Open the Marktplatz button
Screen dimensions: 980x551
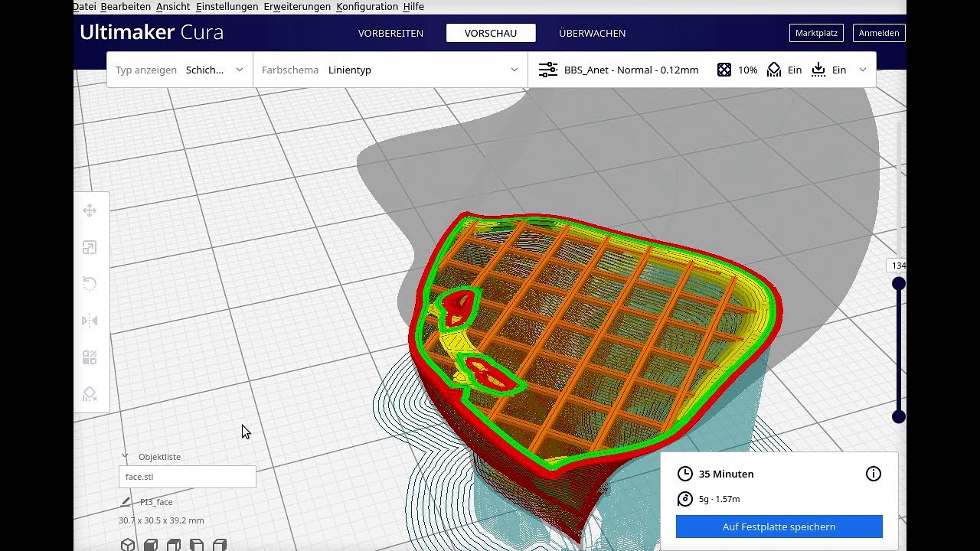coord(816,33)
